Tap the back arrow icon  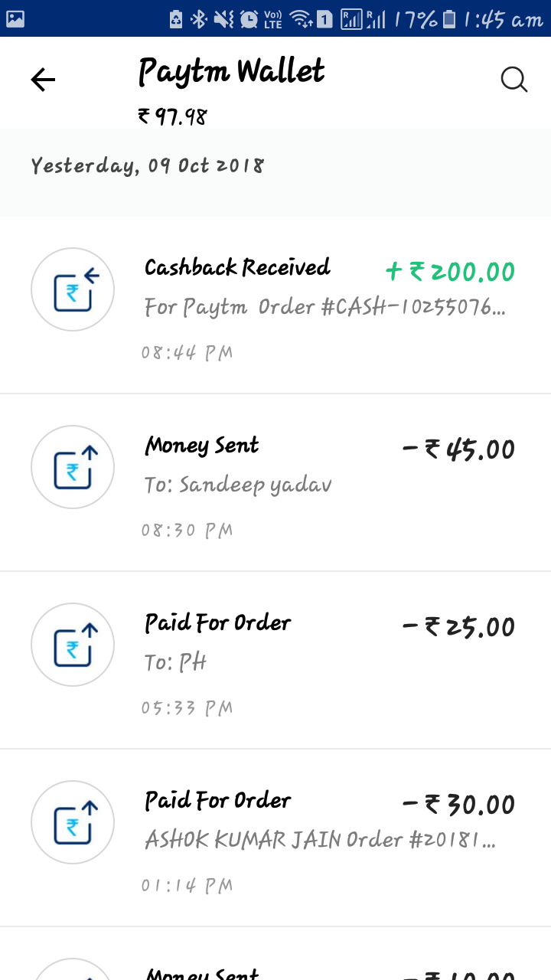[43, 80]
